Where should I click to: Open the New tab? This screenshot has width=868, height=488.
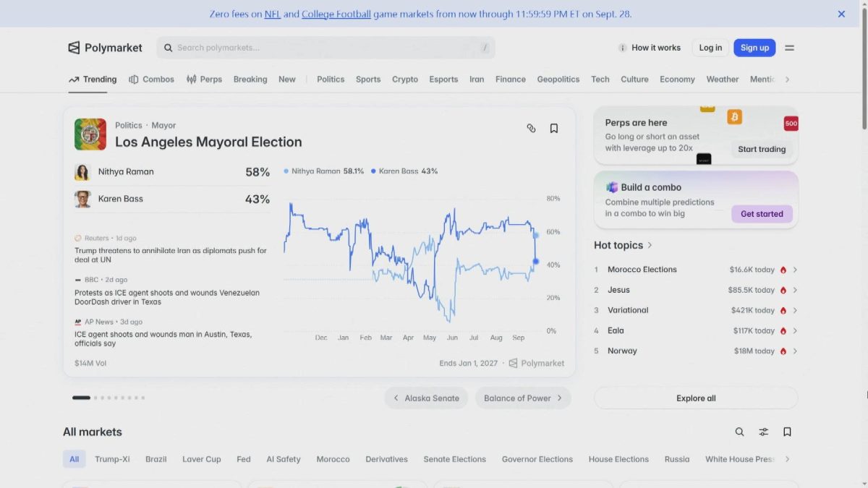[x=287, y=80]
